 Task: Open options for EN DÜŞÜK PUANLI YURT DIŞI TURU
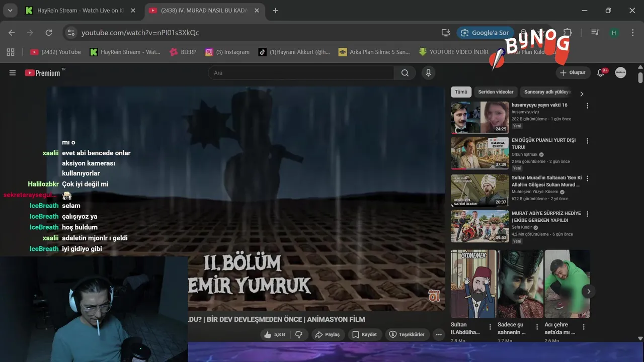pyautogui.click(x=587, y=141)
